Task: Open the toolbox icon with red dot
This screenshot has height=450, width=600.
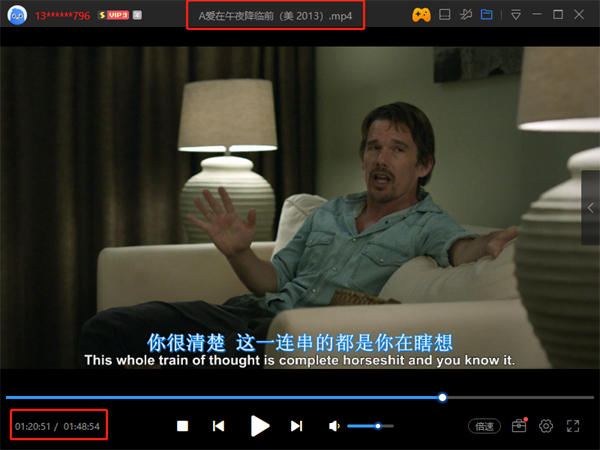Action: (x=519, y=426)
